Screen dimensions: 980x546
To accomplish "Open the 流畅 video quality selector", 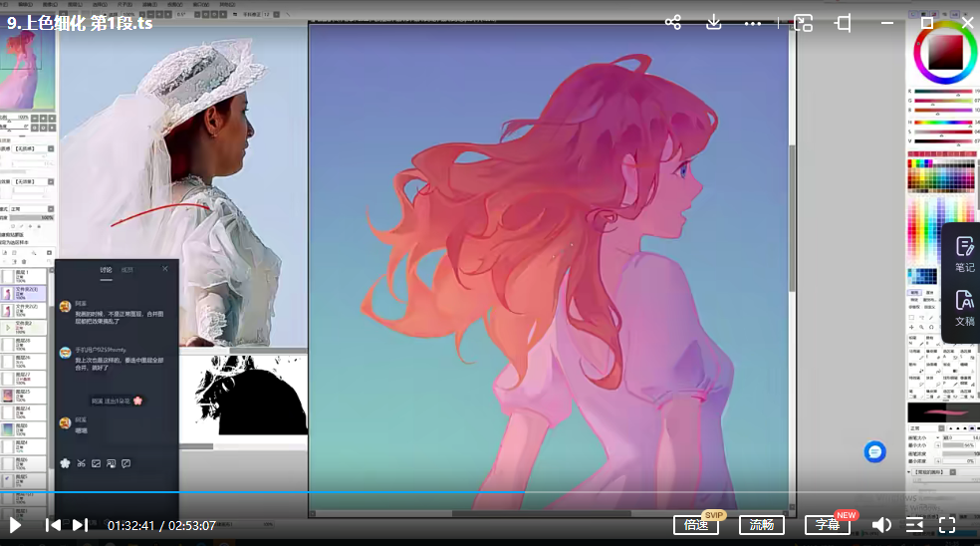I will pos(761,525).
